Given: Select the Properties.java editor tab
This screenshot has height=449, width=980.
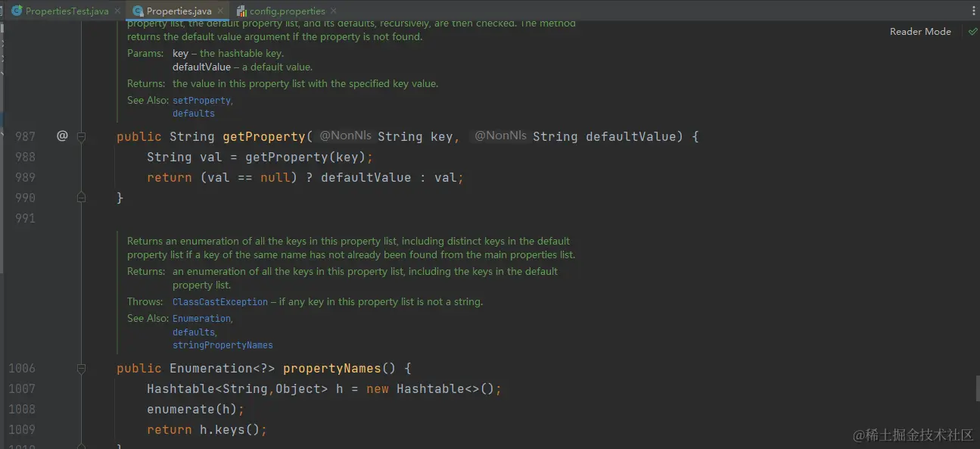Looking at the screenshot, I should (179, 11).
